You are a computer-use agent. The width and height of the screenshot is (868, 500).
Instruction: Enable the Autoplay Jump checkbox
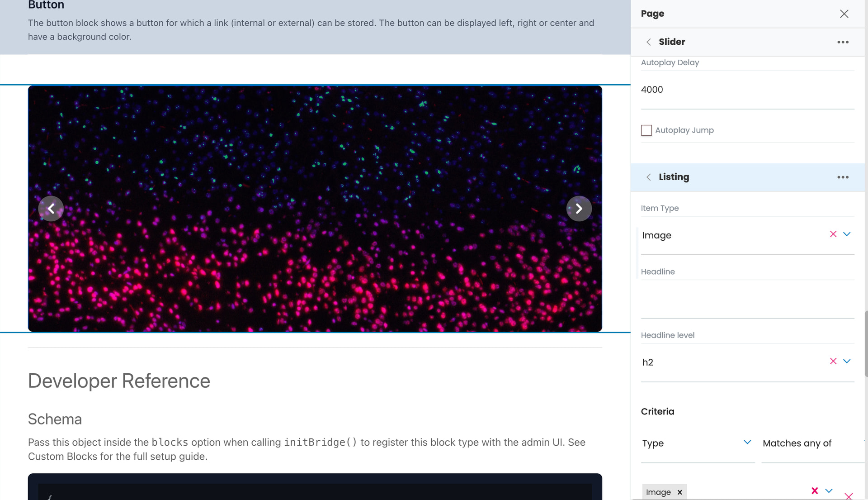[x=646, y=130]
